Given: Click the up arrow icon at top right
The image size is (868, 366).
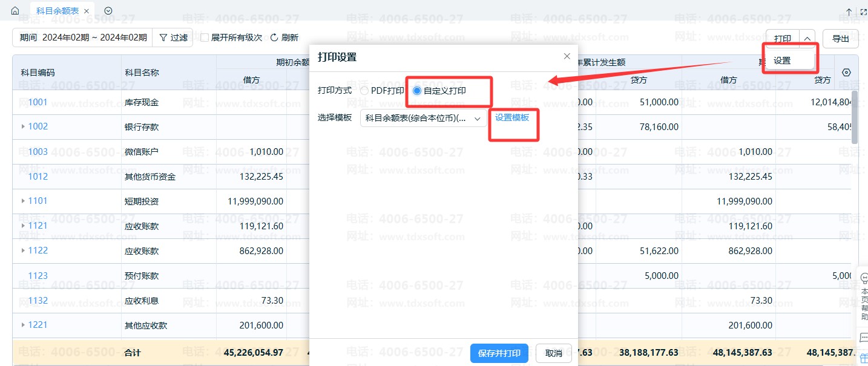Looking at the screenshot, I should (849, 11).
